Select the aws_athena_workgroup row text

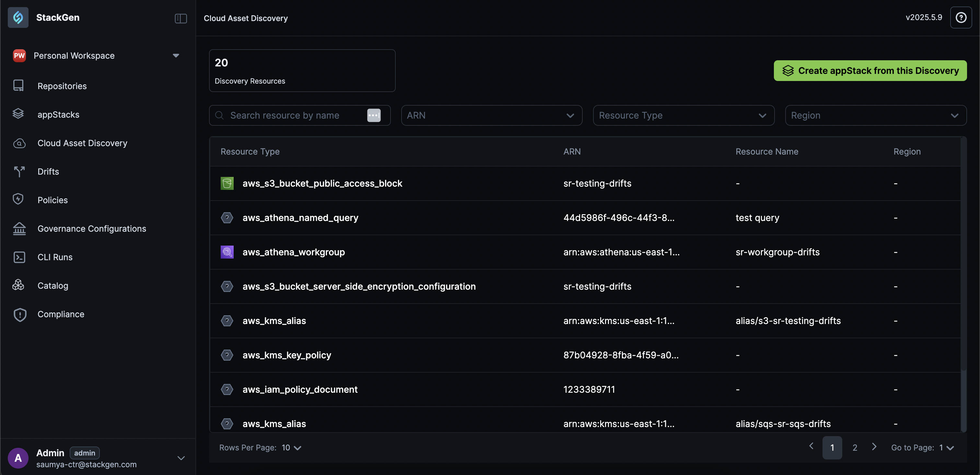coord(293,252)
